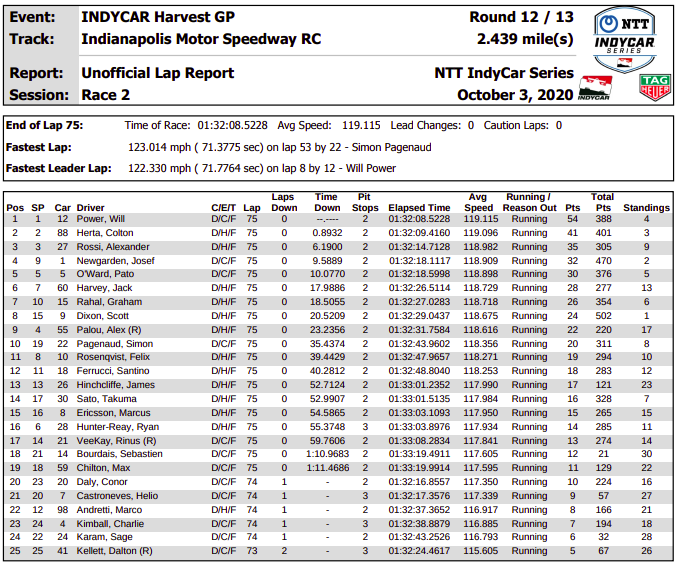Click the Driver column header

[x=90, y=208]
